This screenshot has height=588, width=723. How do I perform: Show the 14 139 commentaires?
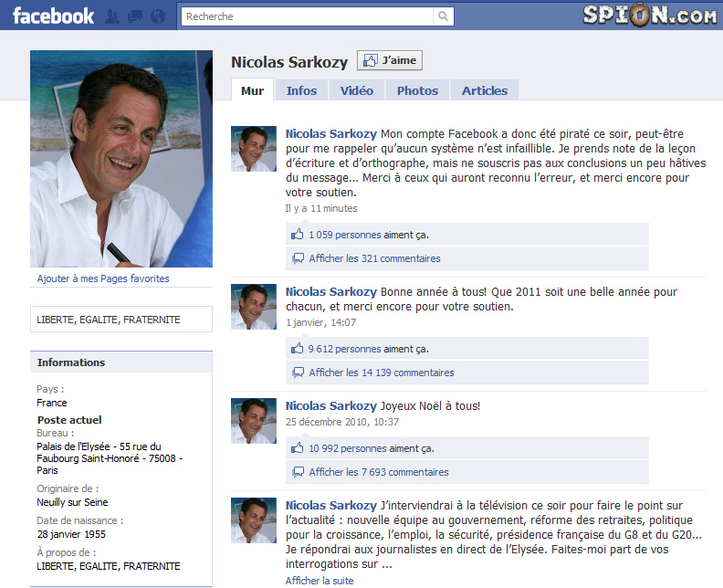coord(382,373)
